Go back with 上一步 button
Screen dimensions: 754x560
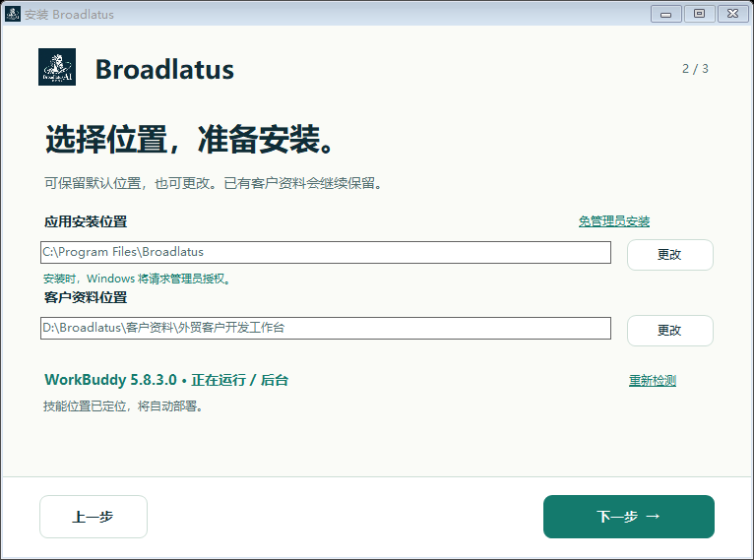94,517
